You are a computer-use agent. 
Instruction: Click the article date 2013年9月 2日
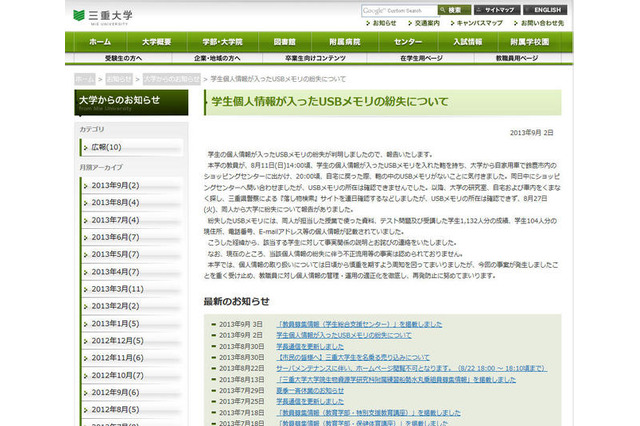click(531, 133)
